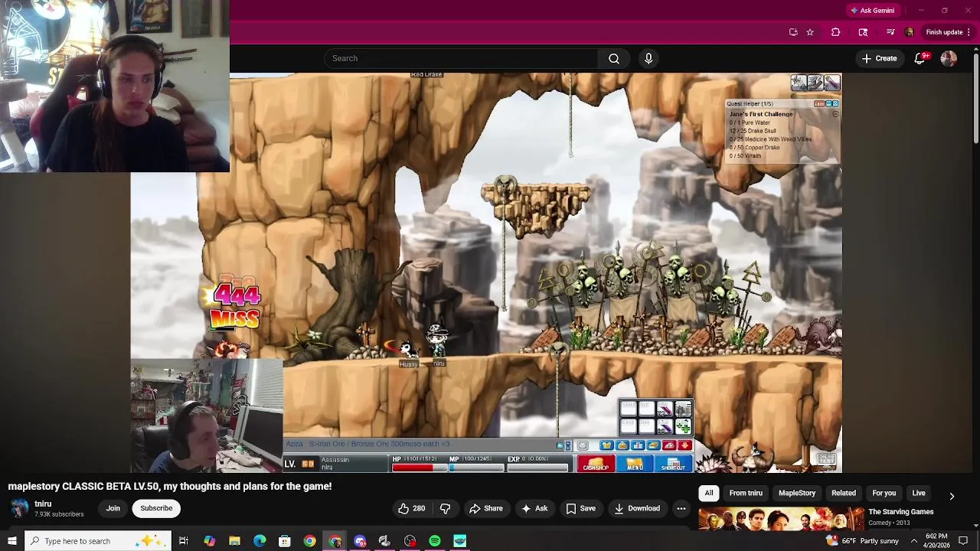The width and height of the screenshot is (980, 551).
Task: Click the video title text
Action: pos(170,487)
